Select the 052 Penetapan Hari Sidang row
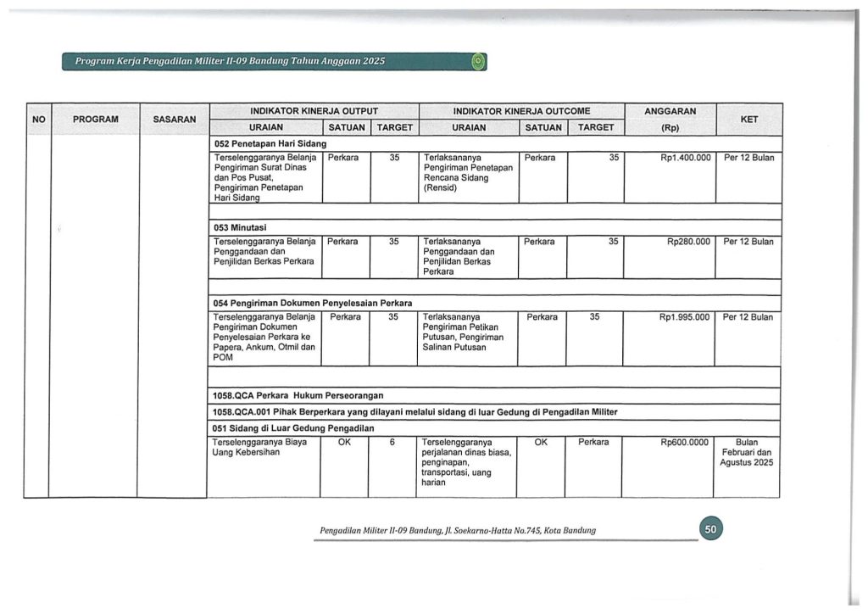Image resolution: width=868 pixels, height=614 pixels. pos(270,143)
